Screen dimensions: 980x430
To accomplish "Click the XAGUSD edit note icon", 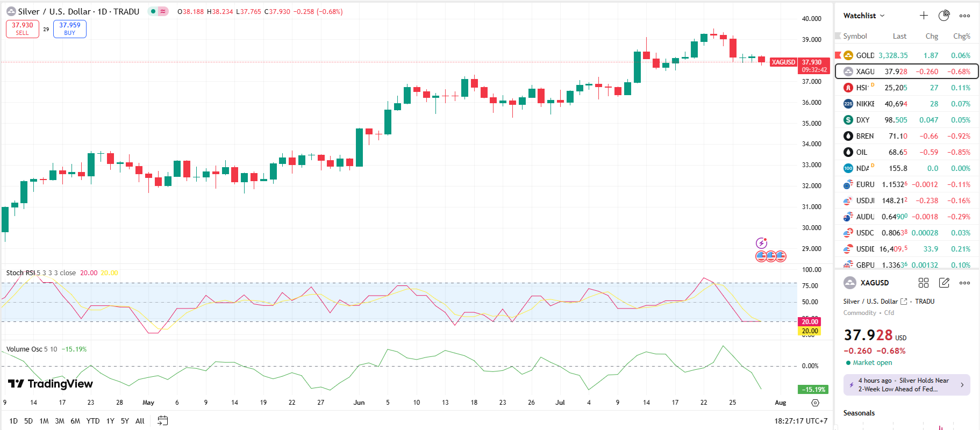I will tap(944, 283).
